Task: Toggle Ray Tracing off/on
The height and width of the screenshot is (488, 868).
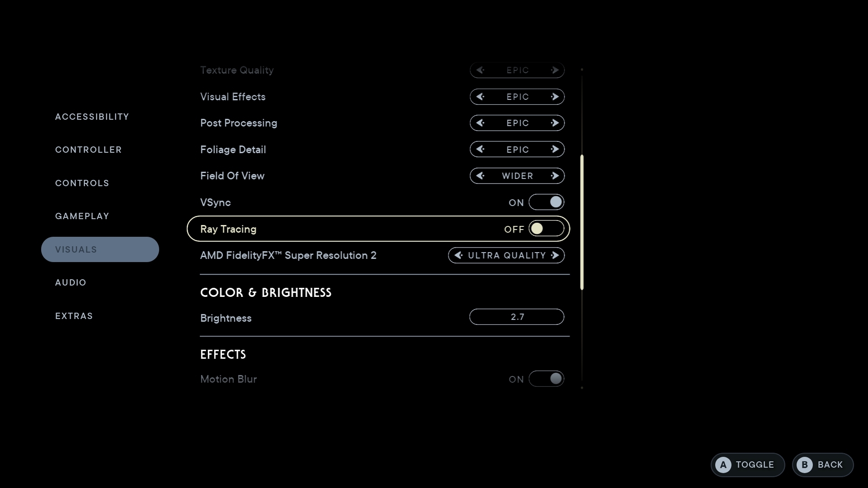Action: [546, 229]
